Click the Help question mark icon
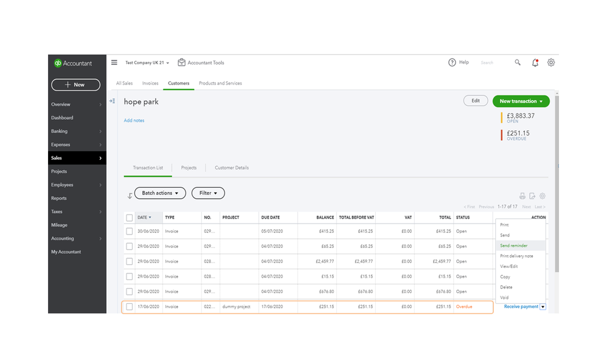The image size is (607, 364). (x=452, y=63)
